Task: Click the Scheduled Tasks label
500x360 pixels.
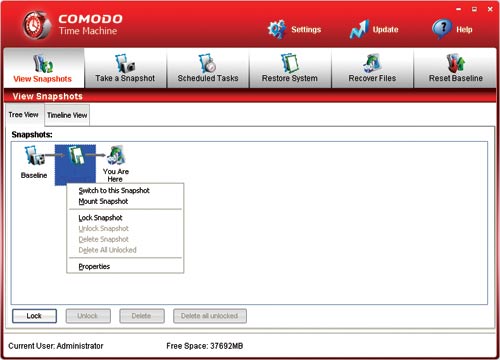Action: [x=208, y=78]
